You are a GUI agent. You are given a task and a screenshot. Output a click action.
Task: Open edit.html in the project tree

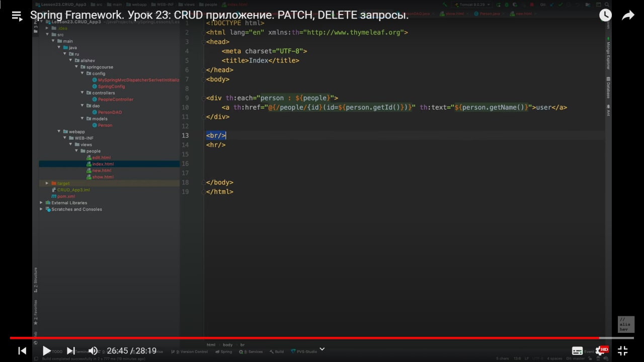coord(101,157)
